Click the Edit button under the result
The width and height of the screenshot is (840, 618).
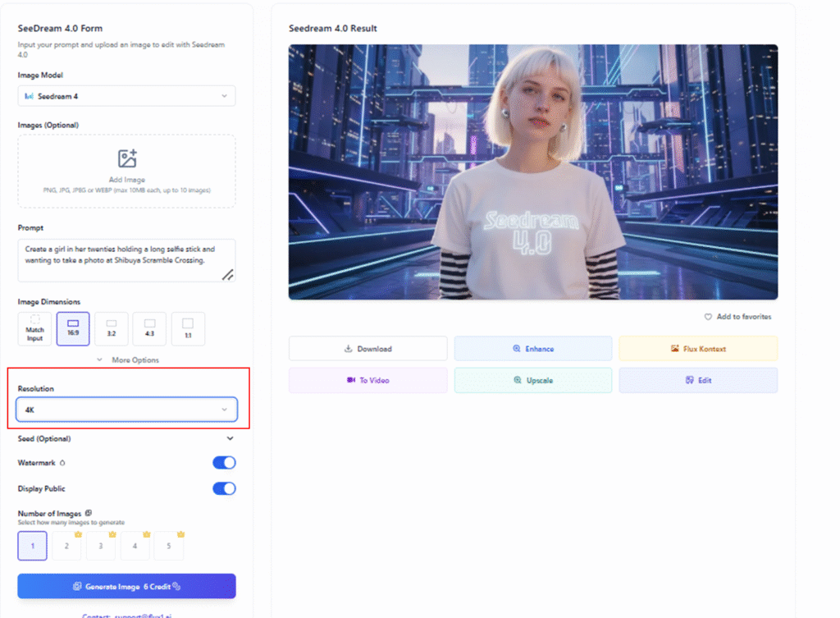(x=699, y=381)
